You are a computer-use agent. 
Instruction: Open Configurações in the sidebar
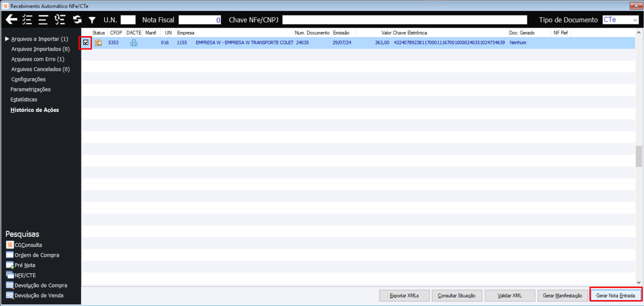(x=28, y=79)
